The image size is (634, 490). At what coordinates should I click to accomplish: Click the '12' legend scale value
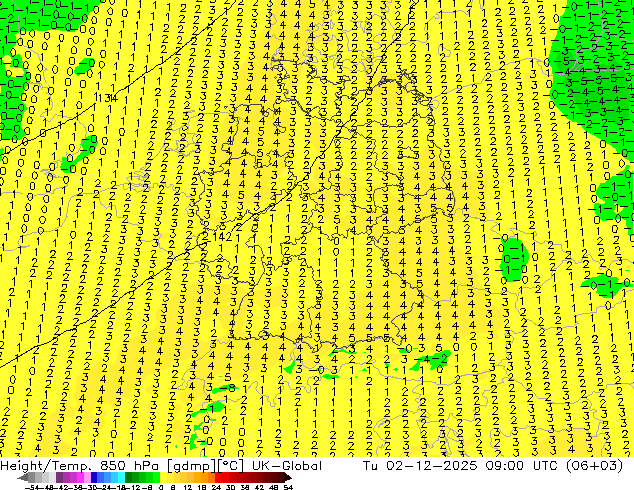[x=187, y=488]
